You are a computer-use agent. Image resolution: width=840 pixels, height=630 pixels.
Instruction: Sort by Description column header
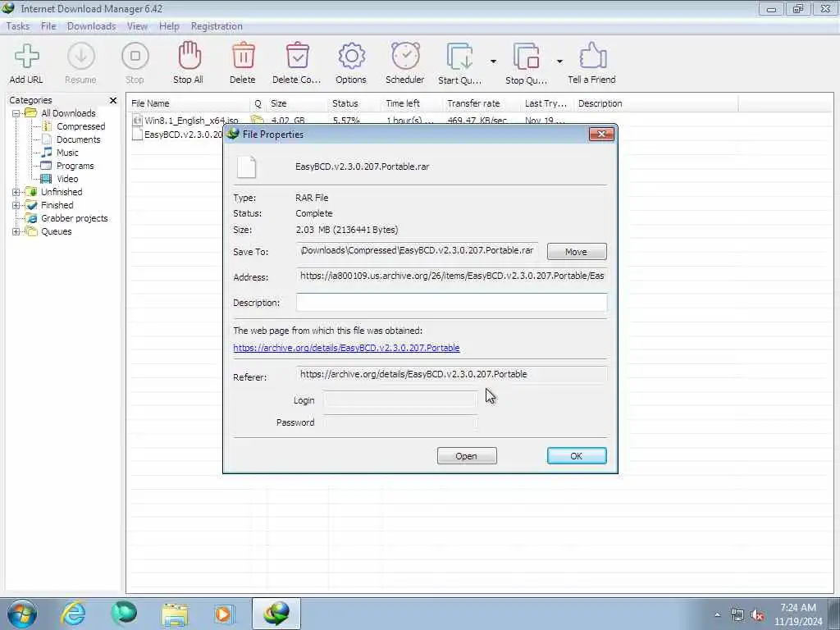pos(655,103)
